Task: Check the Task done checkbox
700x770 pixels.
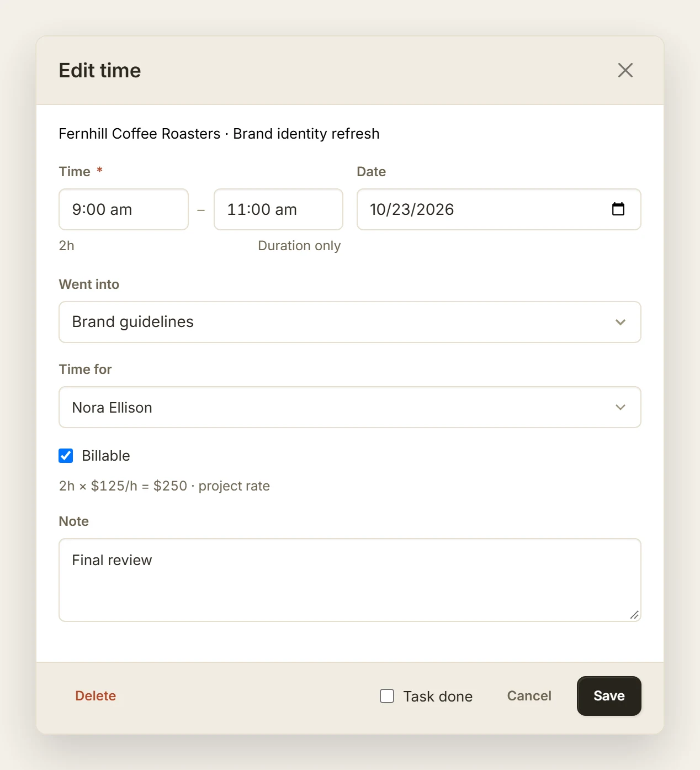Action: click(387, 696)
